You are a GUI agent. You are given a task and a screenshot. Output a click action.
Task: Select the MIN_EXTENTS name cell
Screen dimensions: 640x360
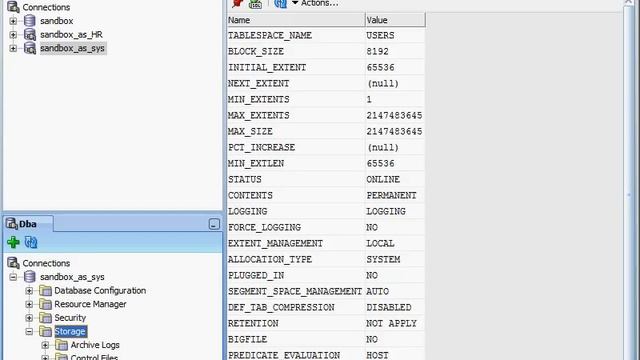[x=296, y=99]
